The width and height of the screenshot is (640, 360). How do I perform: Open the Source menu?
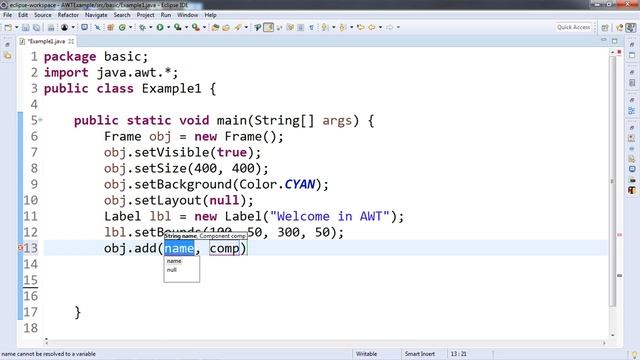[43, 15]
